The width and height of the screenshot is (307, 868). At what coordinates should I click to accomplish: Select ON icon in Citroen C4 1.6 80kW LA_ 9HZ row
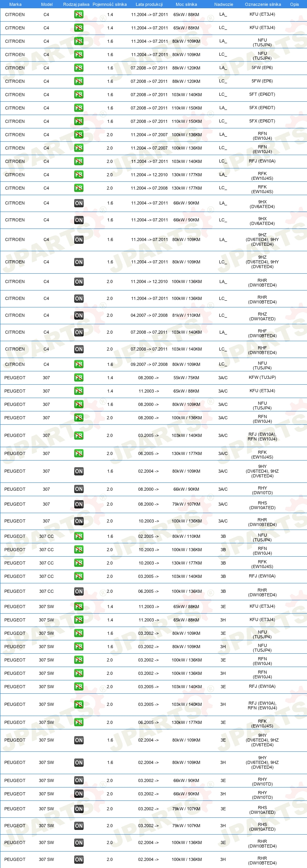[x=79, y=240]
